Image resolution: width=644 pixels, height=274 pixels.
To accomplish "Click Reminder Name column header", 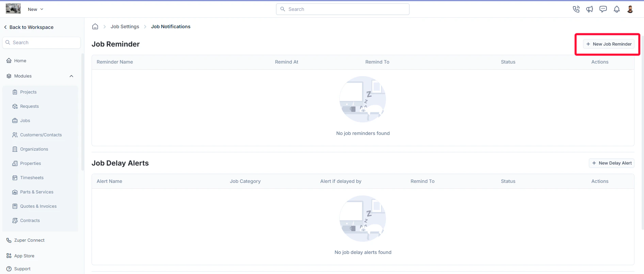I will coord(115,62).
